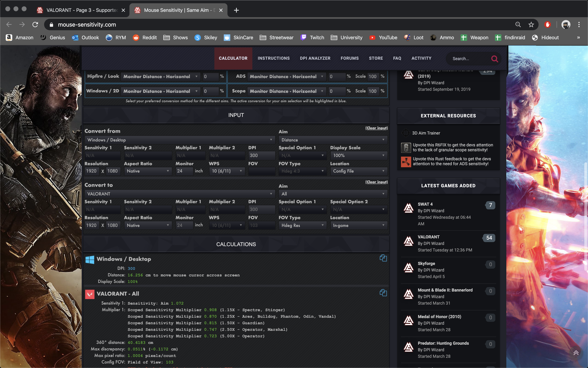588x368 pixels.
Task: Click the Convert from resolution width 1920
Action: (x=92, y=171)
